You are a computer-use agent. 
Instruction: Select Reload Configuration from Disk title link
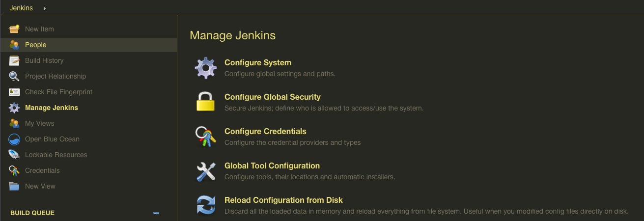tap(283, 200)
